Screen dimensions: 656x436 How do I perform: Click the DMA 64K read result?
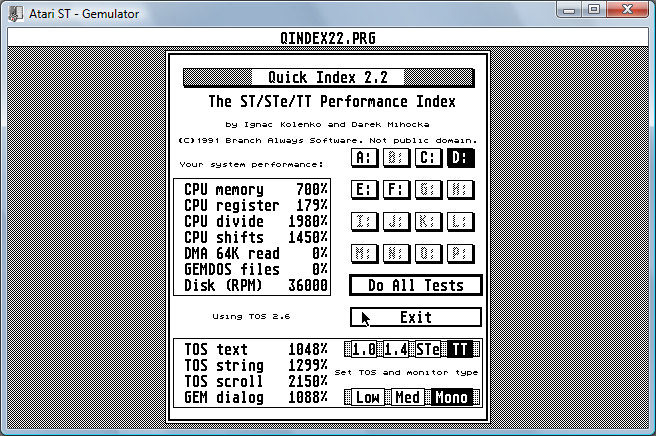[x=256, y=253]
